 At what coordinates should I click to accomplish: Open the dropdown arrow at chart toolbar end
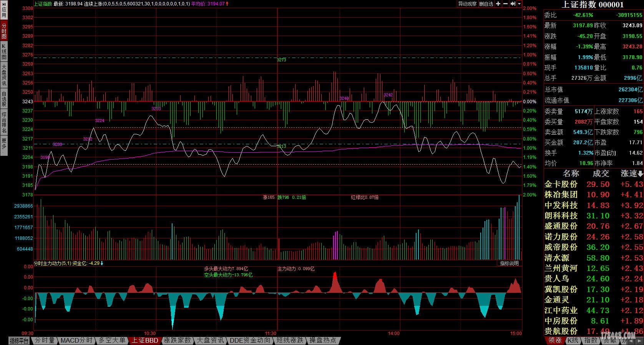(x=519, y=4)
